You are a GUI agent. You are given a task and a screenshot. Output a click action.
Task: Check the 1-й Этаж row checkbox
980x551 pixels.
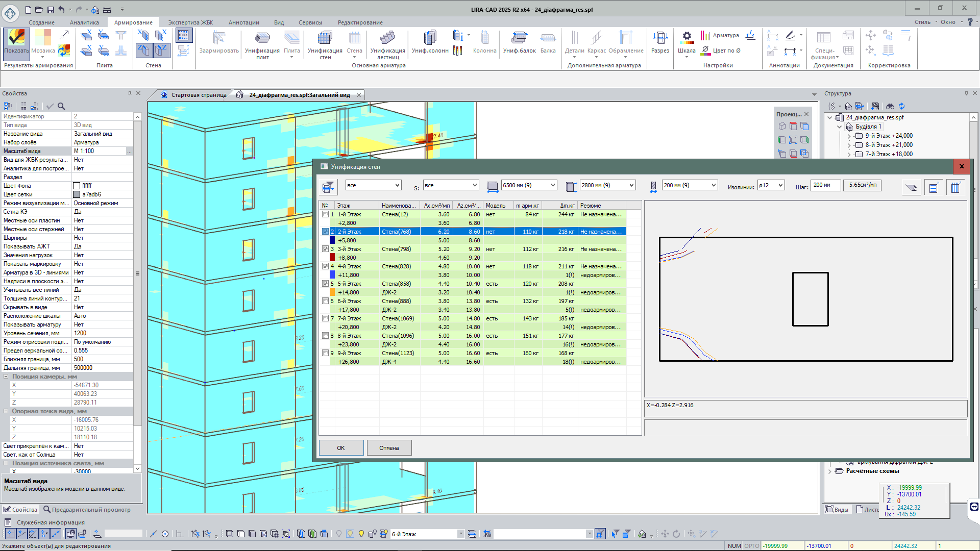(325, 214)
